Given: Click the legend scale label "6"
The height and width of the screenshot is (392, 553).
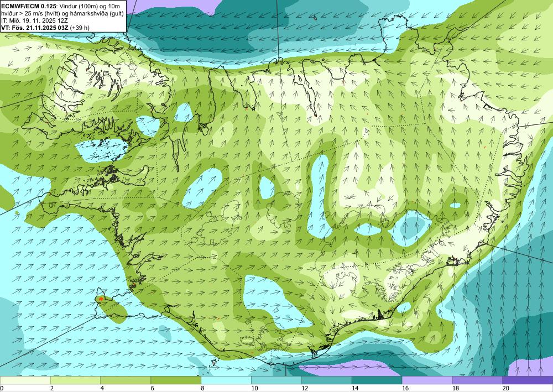Looking at the screenshot, I should [153, 388].
